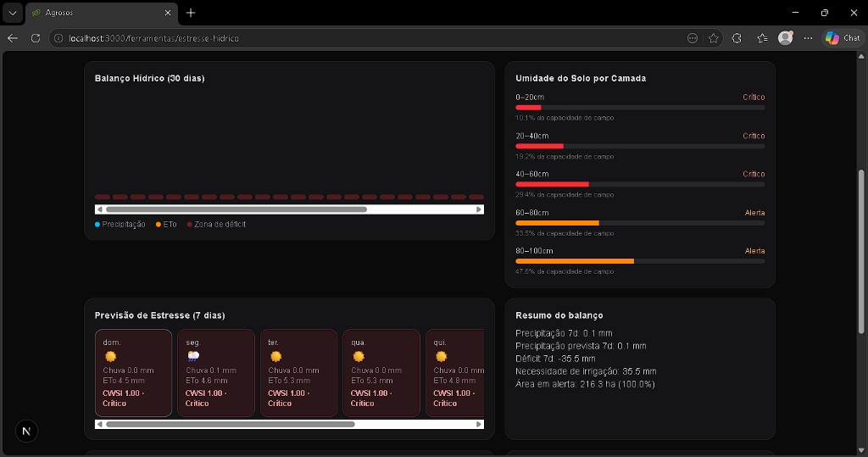Open the user profile avatar

(x=786, y=37)
